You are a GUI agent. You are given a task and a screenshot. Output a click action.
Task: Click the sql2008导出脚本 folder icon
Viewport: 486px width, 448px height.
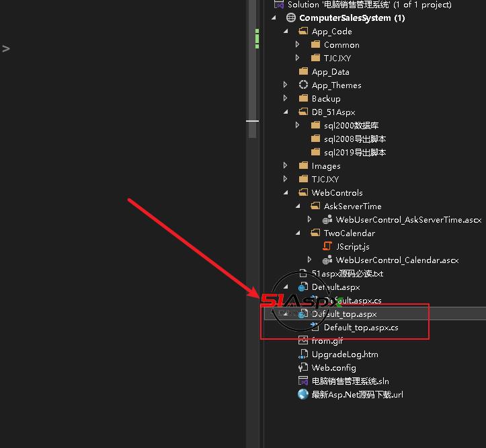[x=315, y=139]
